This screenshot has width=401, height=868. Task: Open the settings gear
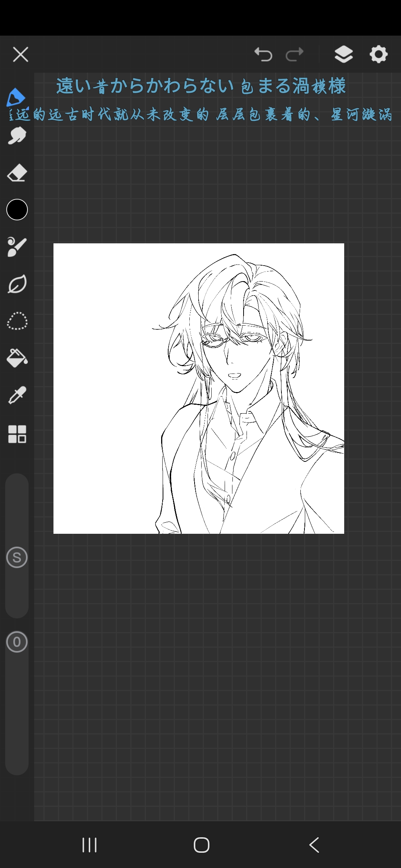378,55
